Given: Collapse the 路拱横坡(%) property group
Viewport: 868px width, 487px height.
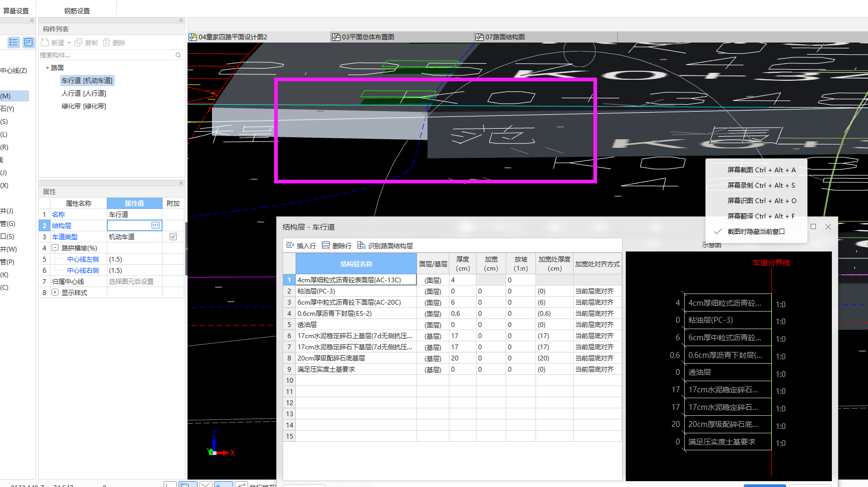Looking at the screenshot, I should pyautogui.click(x=55, y=248).
